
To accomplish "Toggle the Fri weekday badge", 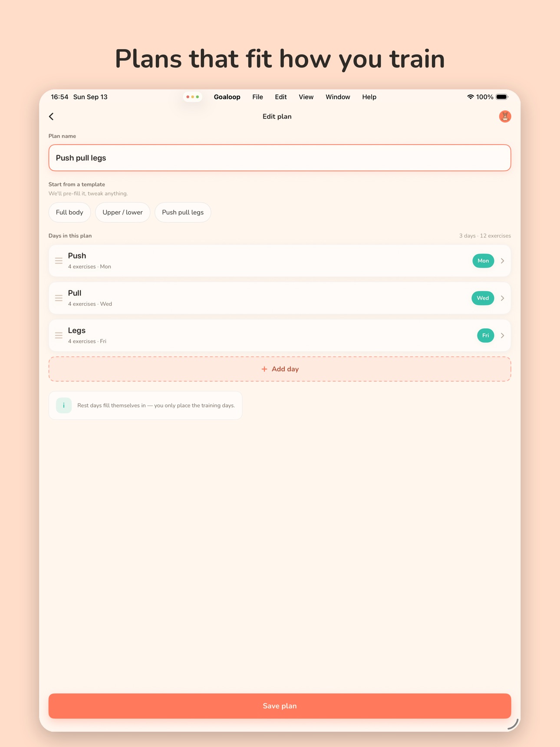I will tap(485, 336).
